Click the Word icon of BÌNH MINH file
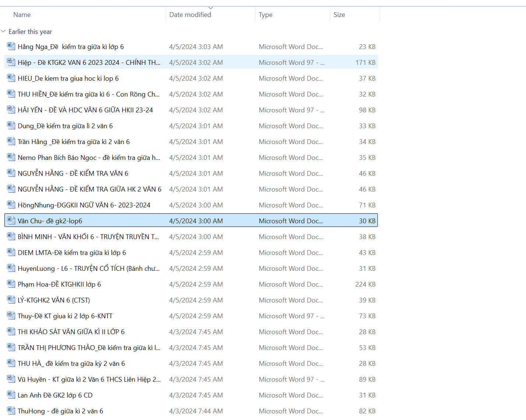The width and height of the screenshot is (526, 420). [x=11, y=237]
